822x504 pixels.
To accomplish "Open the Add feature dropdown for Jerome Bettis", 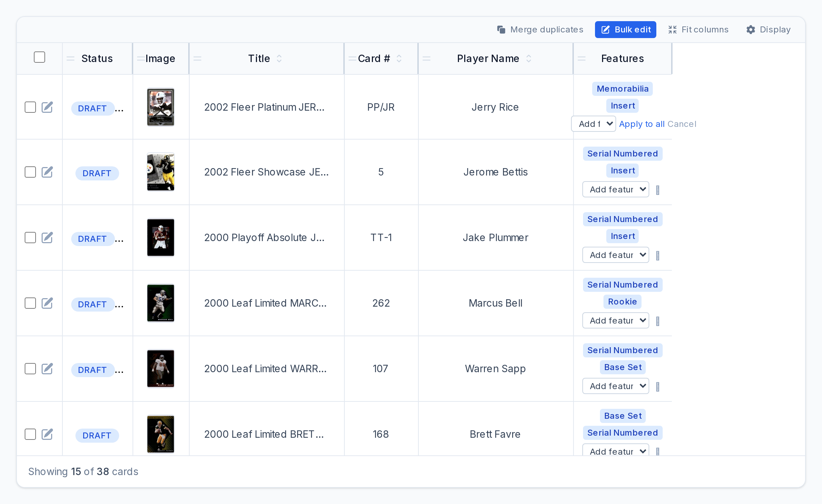I will [x=616, y=189].
